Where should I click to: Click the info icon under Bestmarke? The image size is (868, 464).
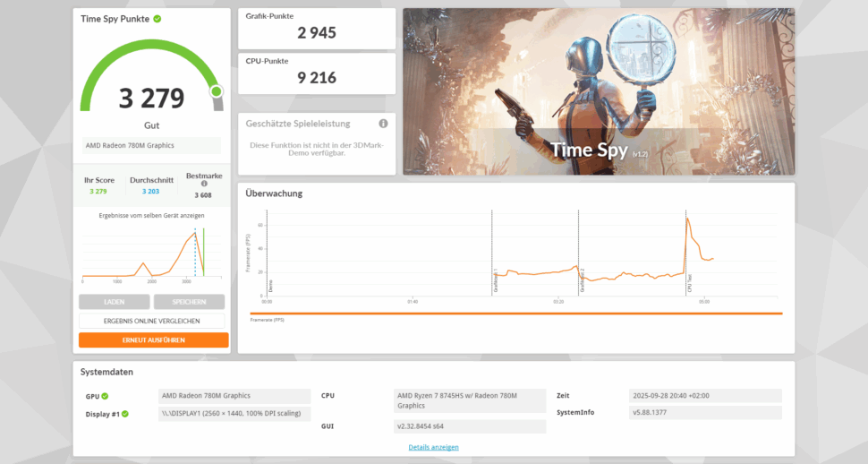coord(204,184)
